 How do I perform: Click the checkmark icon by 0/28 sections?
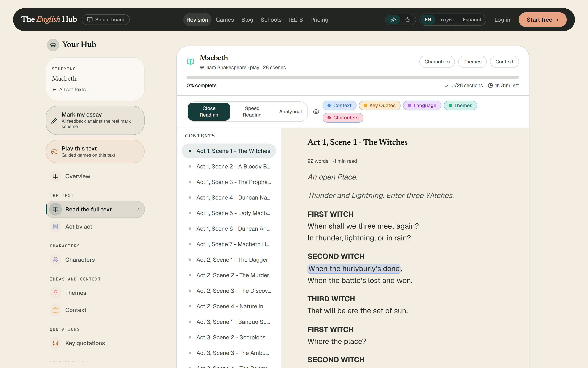(x=446, y=85)
